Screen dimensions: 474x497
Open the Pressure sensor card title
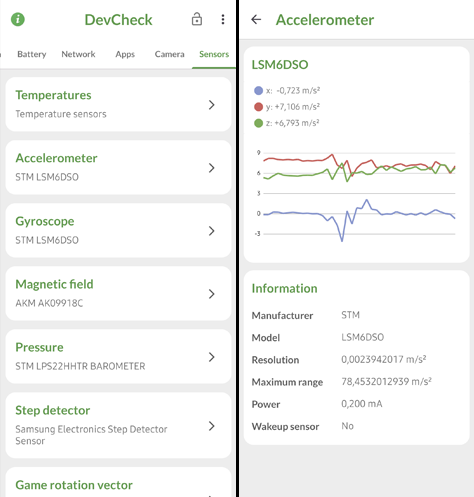point(39,347)
